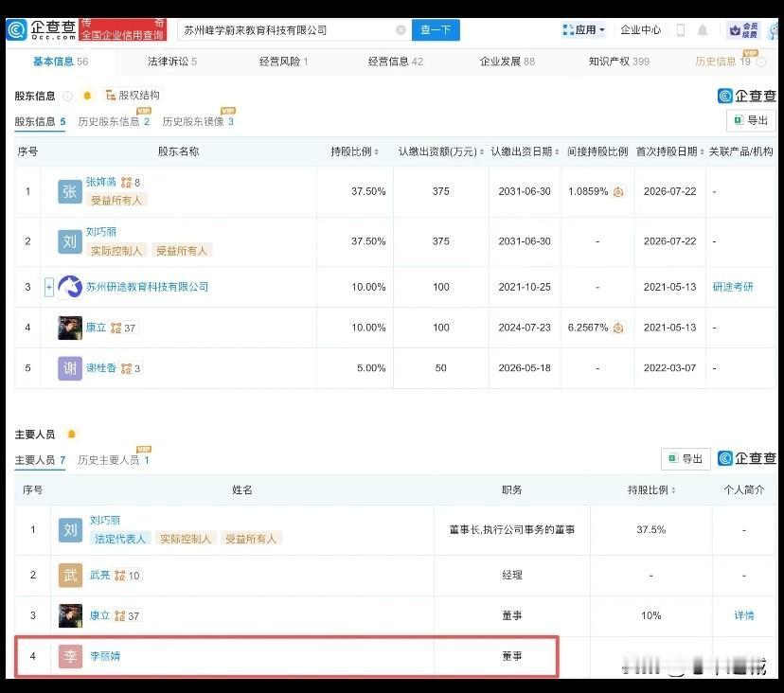This screenshot has height=693, width=784.
Task: Switch to 知识产权 tab
Action: pyautogui.click(x=619, y=62)
